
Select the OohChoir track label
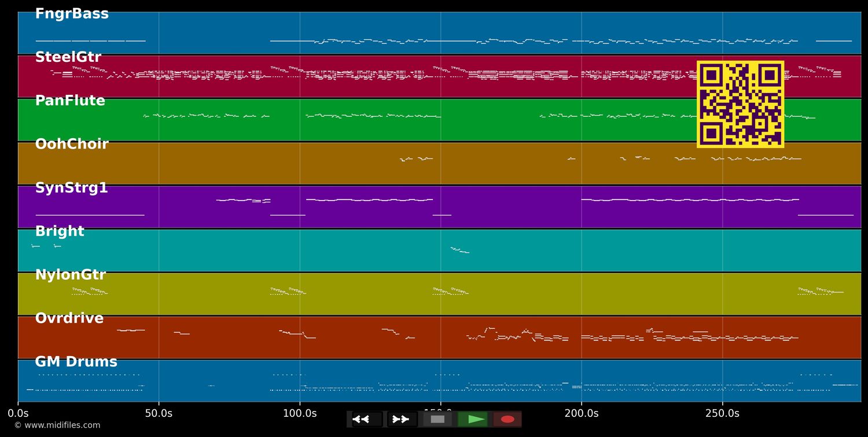(72, 144)
